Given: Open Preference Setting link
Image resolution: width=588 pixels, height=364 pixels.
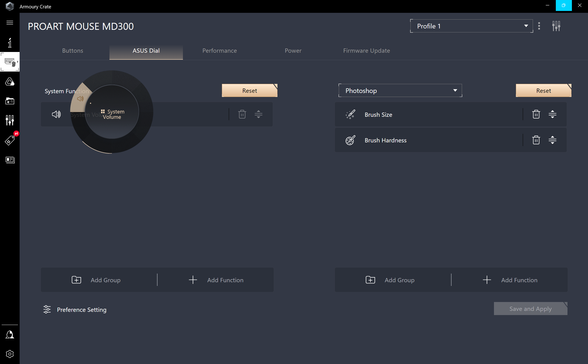Looking at the screenshot, I should pos(82,310).
